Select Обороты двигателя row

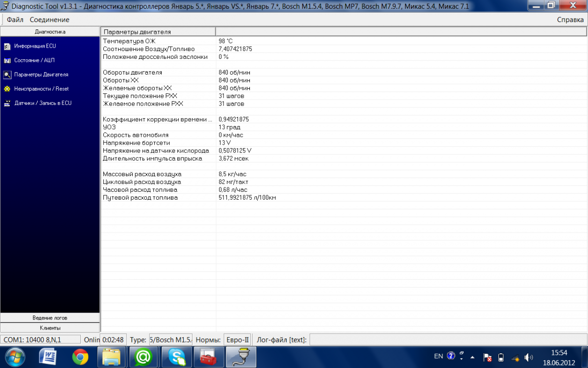(x=343, y=73)
